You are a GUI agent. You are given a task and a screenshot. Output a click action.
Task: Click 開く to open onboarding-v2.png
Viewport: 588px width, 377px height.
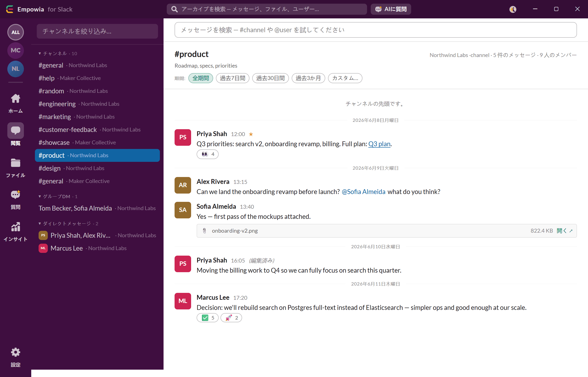coord(565,231)
